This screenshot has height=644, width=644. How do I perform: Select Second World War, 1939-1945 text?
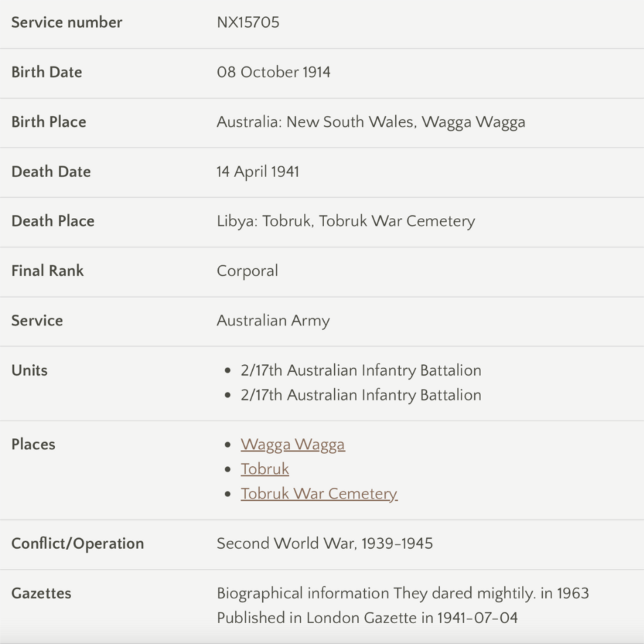pyautogui.click(x=325, y=543)
